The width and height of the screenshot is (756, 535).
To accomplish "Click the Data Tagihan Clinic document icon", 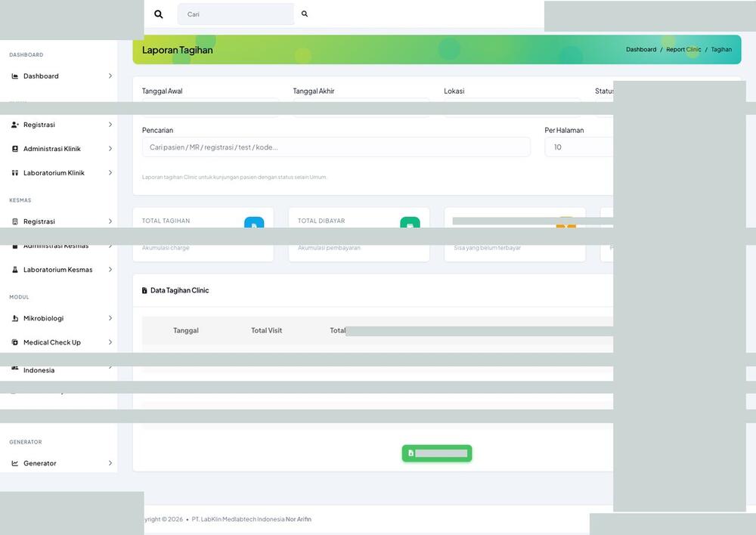I will point(144,291).
